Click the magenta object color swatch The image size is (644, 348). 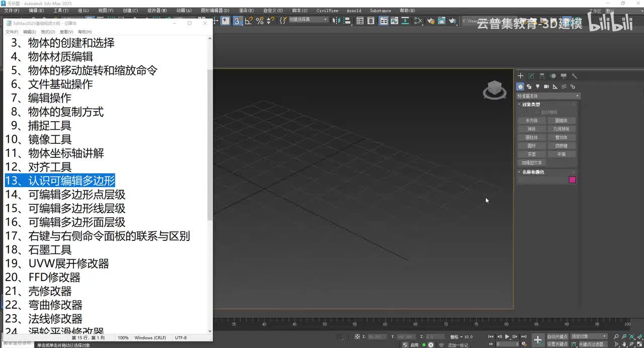[572, 180]
